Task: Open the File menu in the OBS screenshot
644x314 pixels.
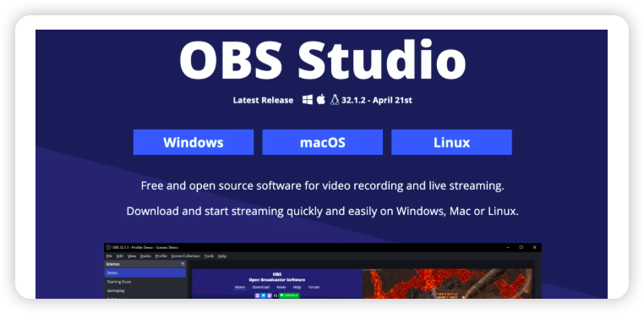Action: pyautogui.click(x=109, y=256)
